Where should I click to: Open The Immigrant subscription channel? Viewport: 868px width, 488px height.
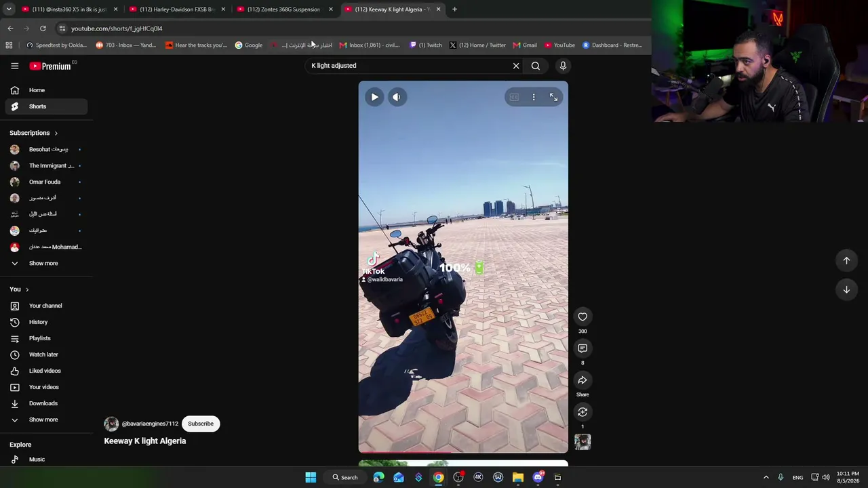point(46,165)
